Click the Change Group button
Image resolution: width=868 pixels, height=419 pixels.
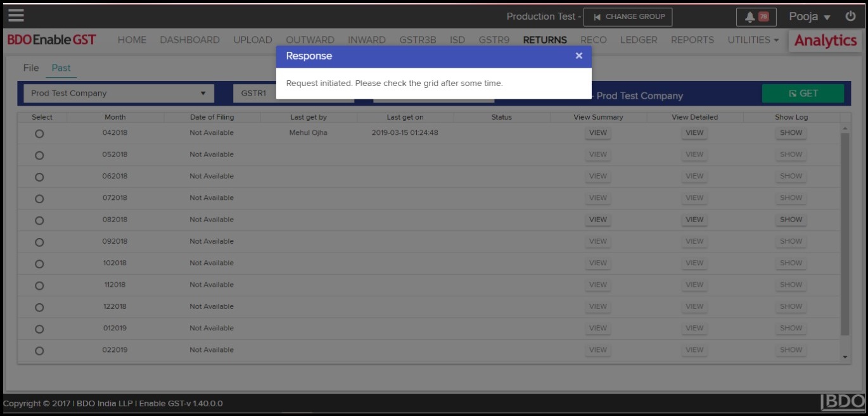[627, 17]
